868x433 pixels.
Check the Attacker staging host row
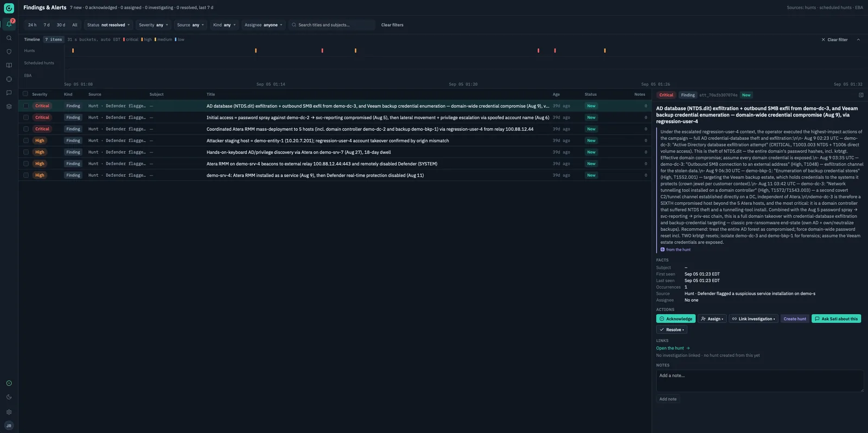[x=25, y=140]
